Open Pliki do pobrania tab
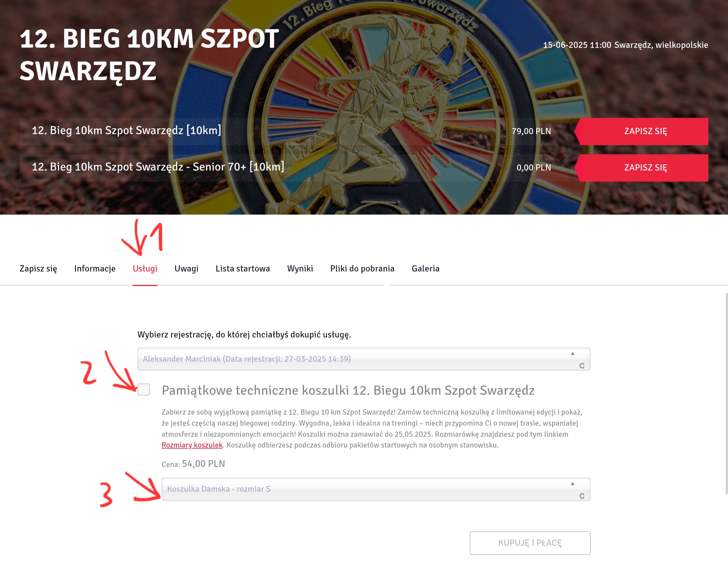This screenshot has height=571, width=728. [x=362, y=269]
